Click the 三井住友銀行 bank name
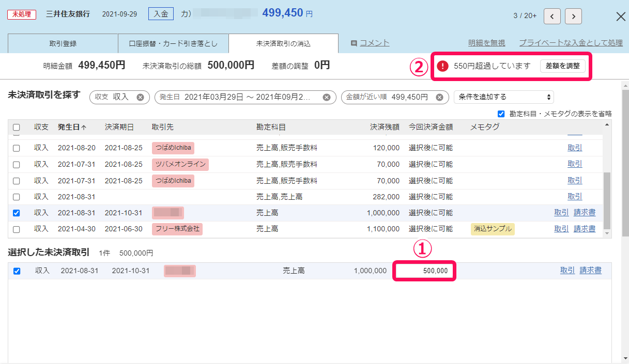The width and height of the screenshot is (629, 364). point(68,14)
